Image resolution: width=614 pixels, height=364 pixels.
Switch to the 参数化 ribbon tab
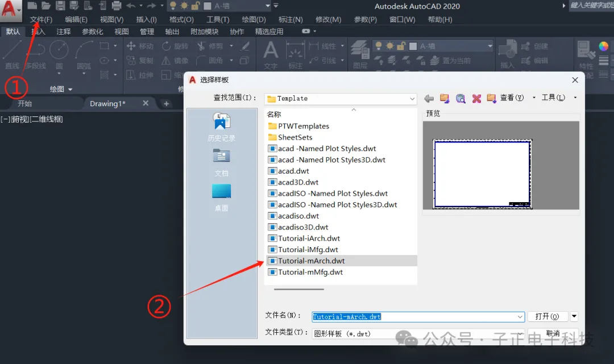click(x=93, y=32)
